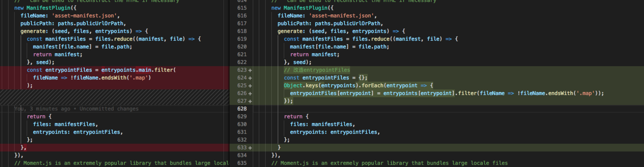Viewport: 644px width, 167px height.
Task: Click the Moment.js comment on line 635
Action: [x=390, y=163]
